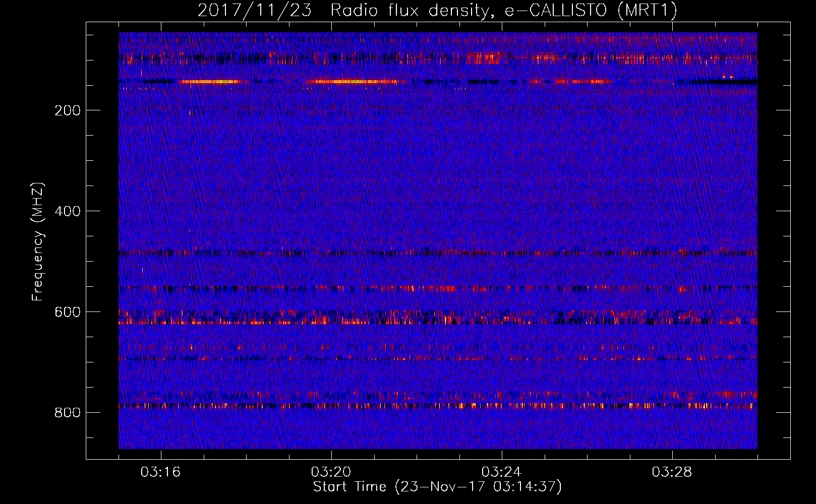Click the 'Start Time (23-Nov-17 03:14:37)' label
Screen dimensions: 816x504
pyautogui.click(x=437, y=487)
